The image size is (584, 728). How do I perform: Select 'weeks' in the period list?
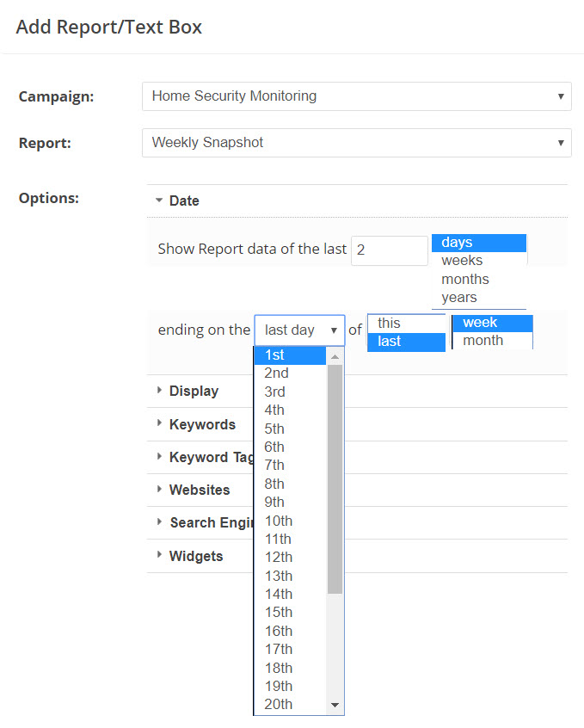pyautogui.click(x=462, y=261)
